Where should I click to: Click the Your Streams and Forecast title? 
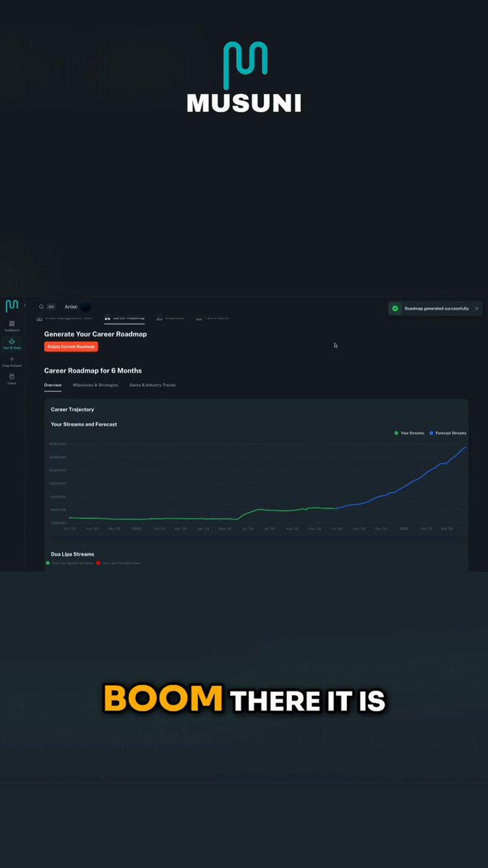coord(84,425)
